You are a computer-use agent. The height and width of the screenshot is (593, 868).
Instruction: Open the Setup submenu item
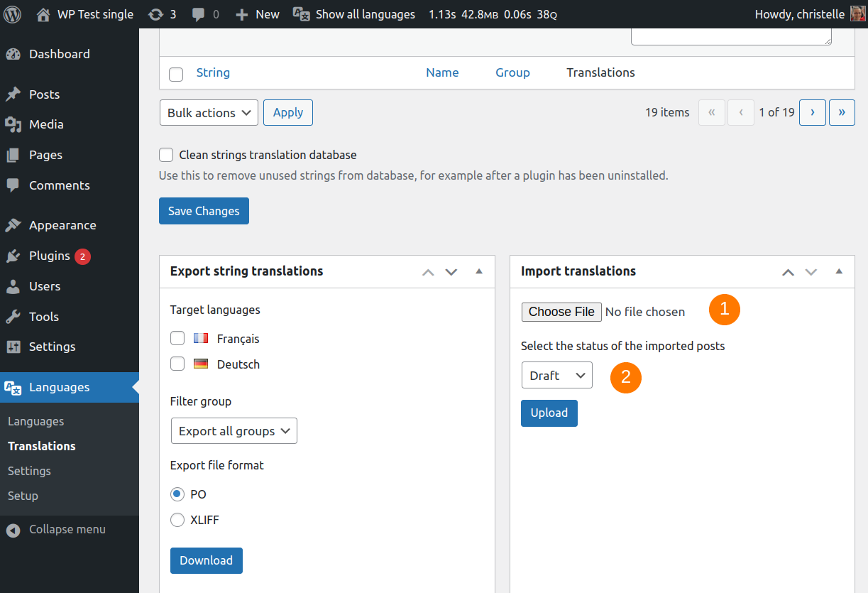pos(23,496)
